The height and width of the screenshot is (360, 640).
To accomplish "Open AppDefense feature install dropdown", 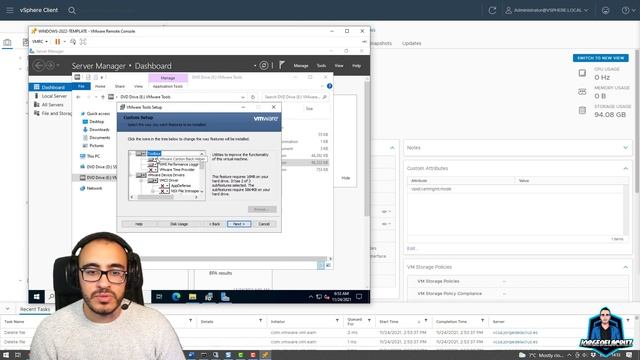I will coord(164,186).
